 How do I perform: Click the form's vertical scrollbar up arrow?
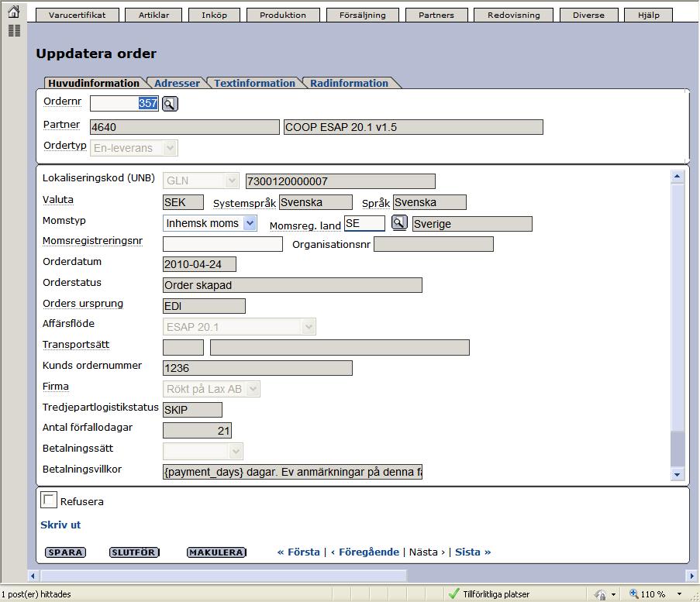point(678,177)
